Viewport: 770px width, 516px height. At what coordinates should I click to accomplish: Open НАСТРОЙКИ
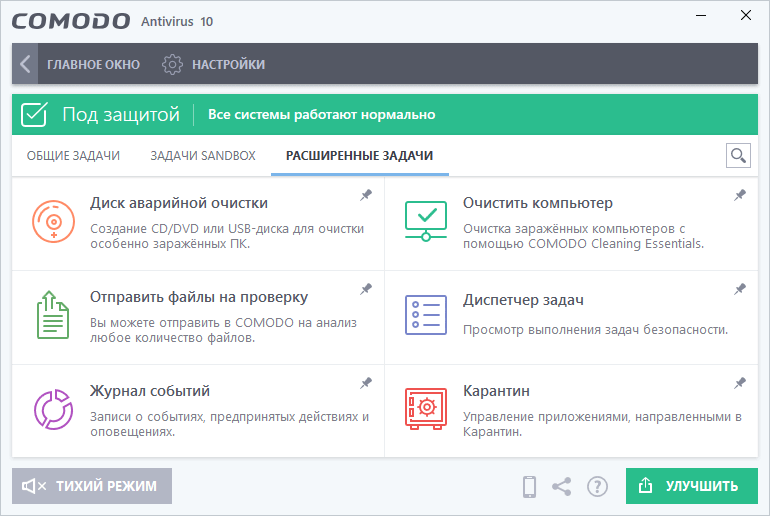point(228,64)
